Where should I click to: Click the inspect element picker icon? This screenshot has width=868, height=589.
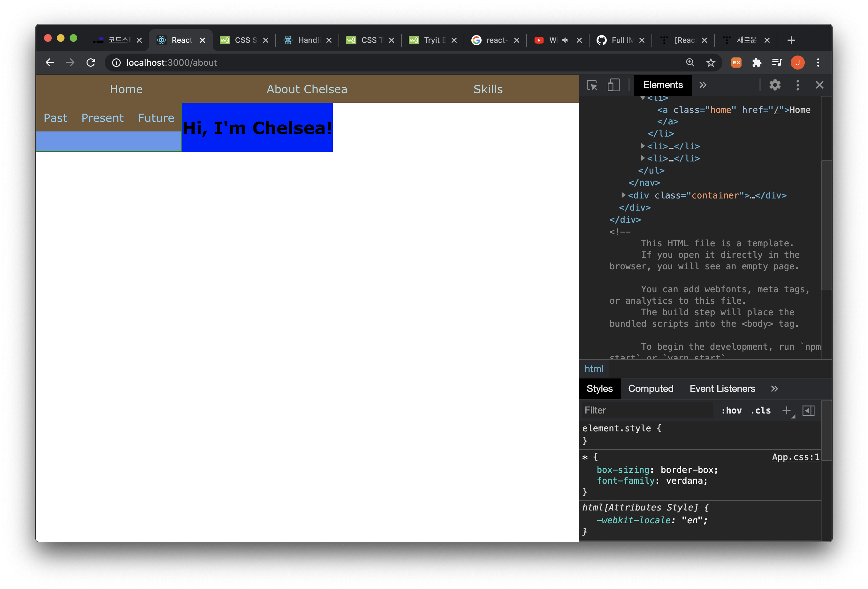(x=592, y=86)
